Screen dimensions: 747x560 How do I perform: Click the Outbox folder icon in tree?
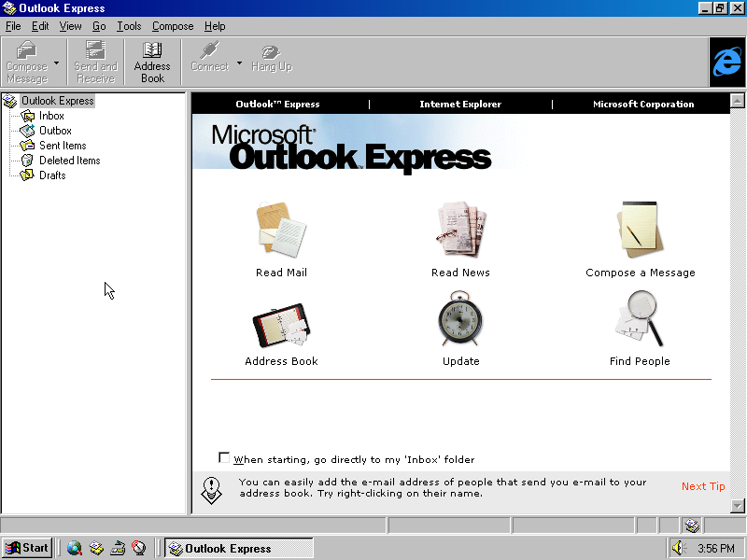(28, 131)
